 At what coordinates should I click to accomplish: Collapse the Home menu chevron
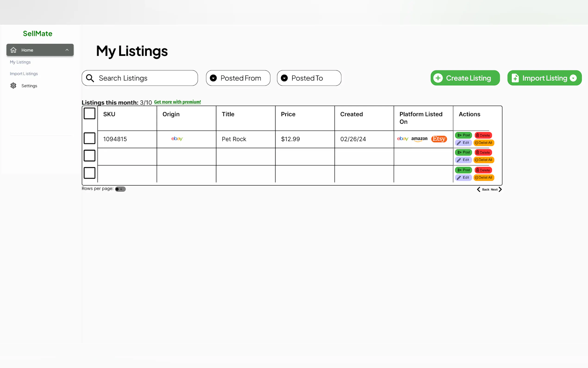(67, 50)
